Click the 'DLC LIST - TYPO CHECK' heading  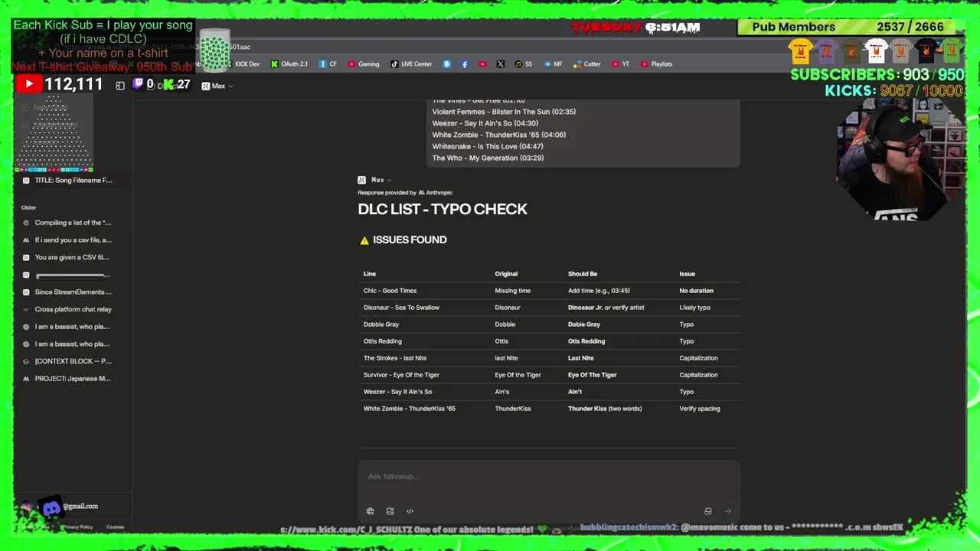click(443, 209)
